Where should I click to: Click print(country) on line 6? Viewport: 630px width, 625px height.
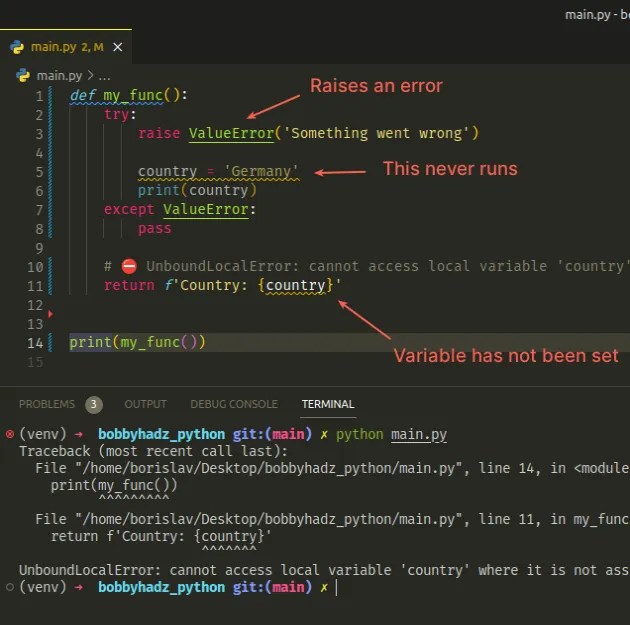coord(197,190)
